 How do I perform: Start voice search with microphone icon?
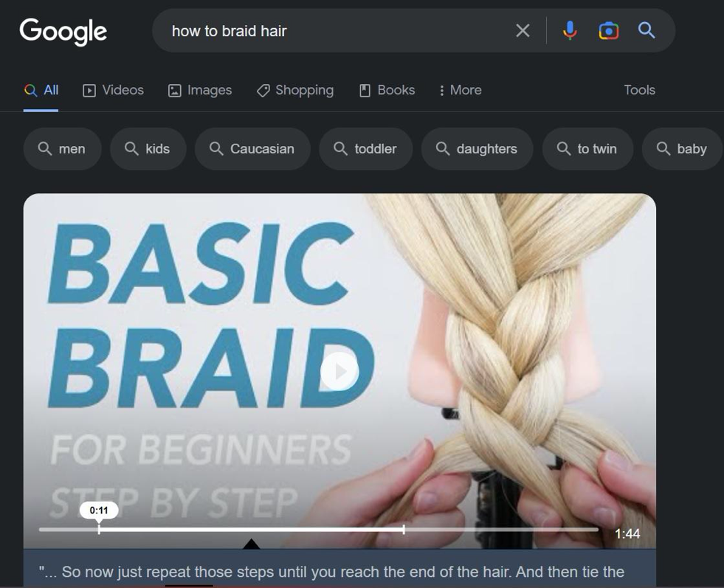coord(570,31)
